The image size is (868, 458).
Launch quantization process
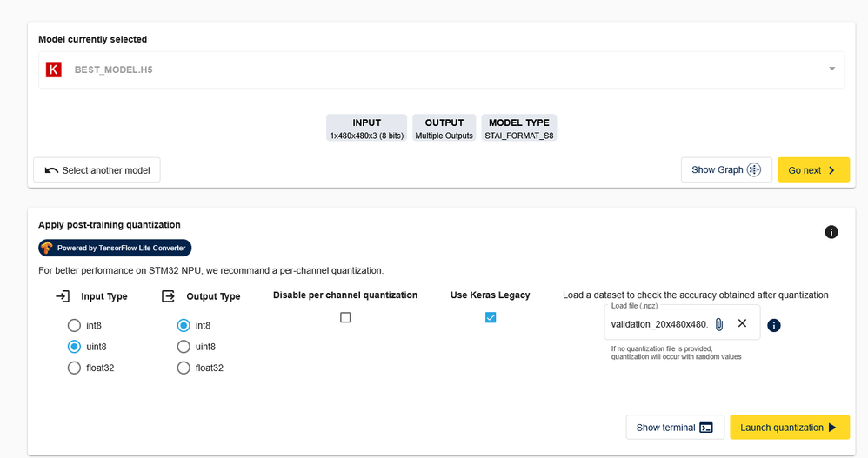tap(789, 428)
